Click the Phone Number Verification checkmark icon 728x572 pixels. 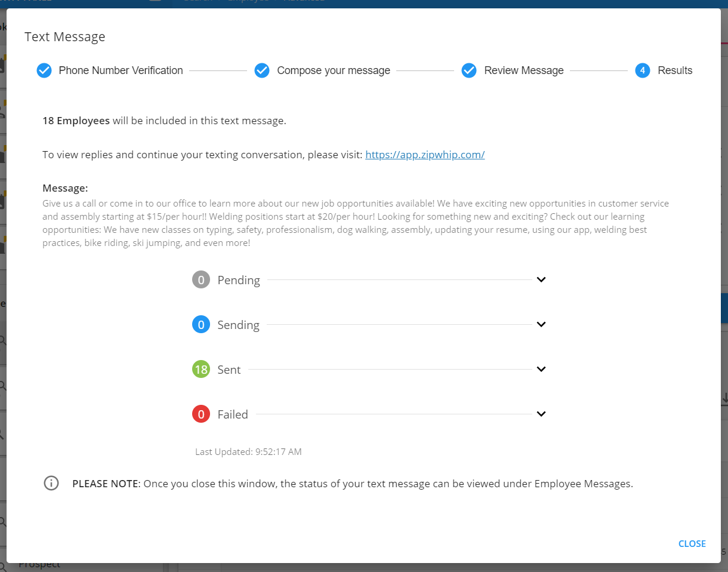(x=44, y=70)
